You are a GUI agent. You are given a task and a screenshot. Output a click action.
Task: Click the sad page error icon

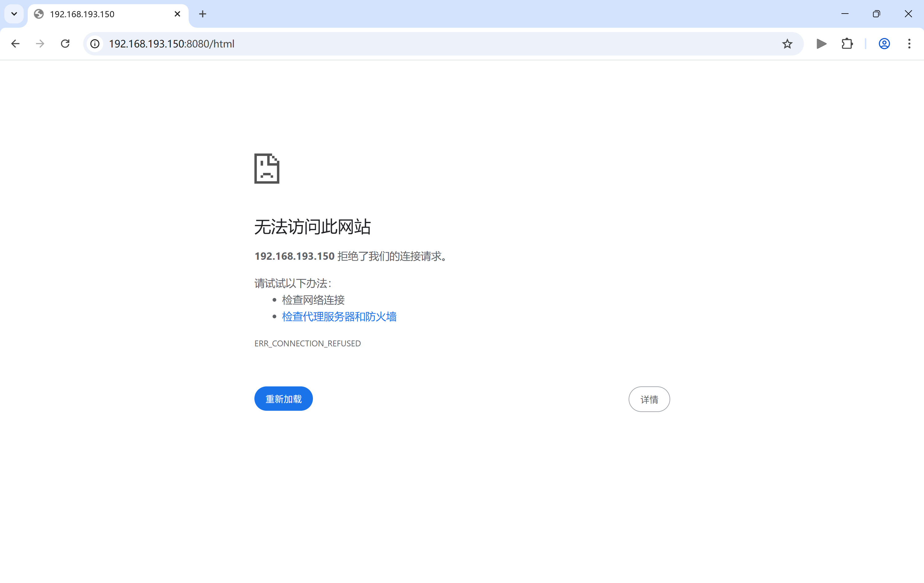(x=267, y=169)
